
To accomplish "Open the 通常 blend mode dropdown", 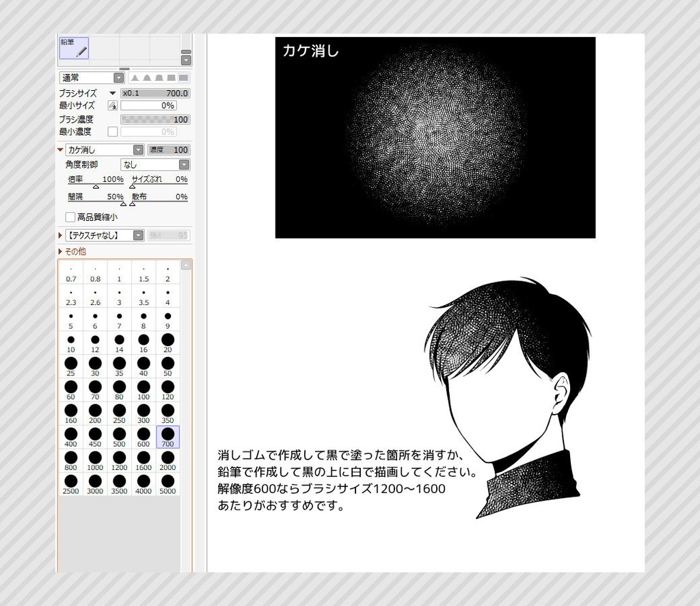I will 119,77.
